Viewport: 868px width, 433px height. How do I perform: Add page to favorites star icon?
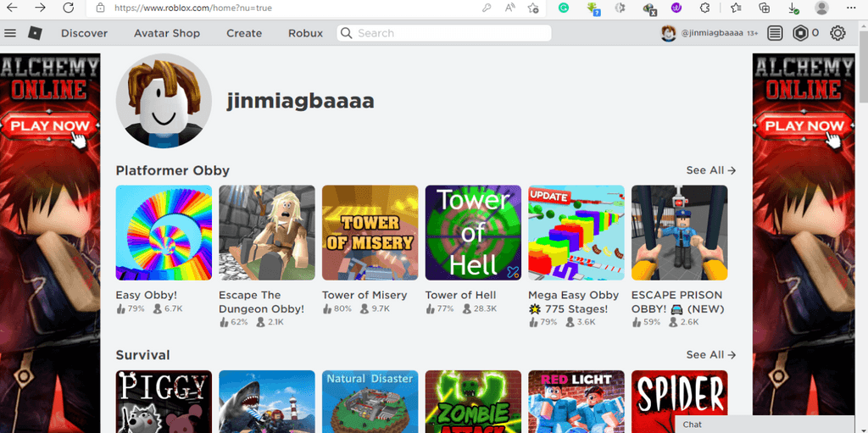coord(533,8)
